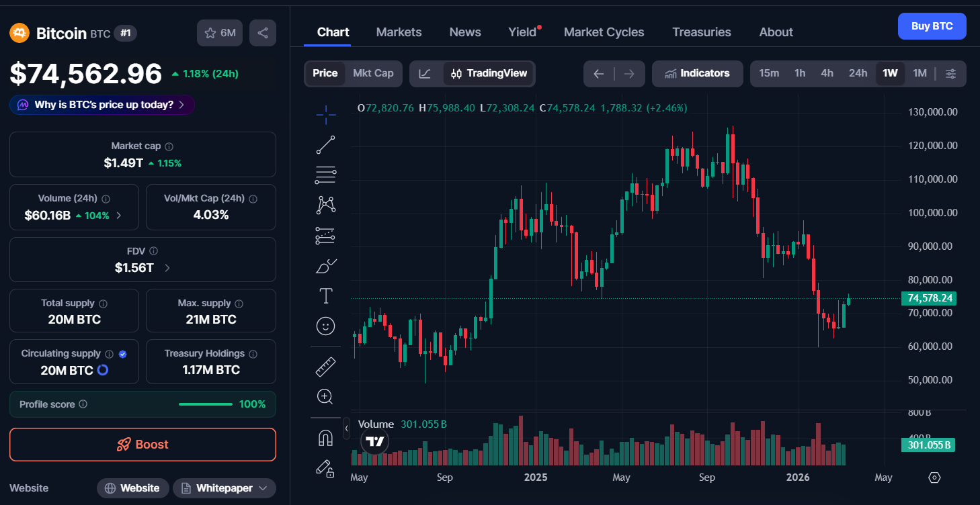The width and height of the screenshot is (980, 505).
Task: Open the Yield tab
Action: click(522, 32)
